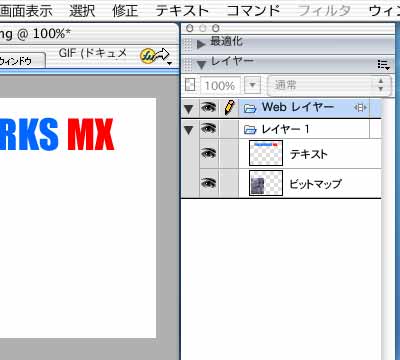Hide the ビットマップ object with eye icon

pyautogui.click(x=208, y=183)
